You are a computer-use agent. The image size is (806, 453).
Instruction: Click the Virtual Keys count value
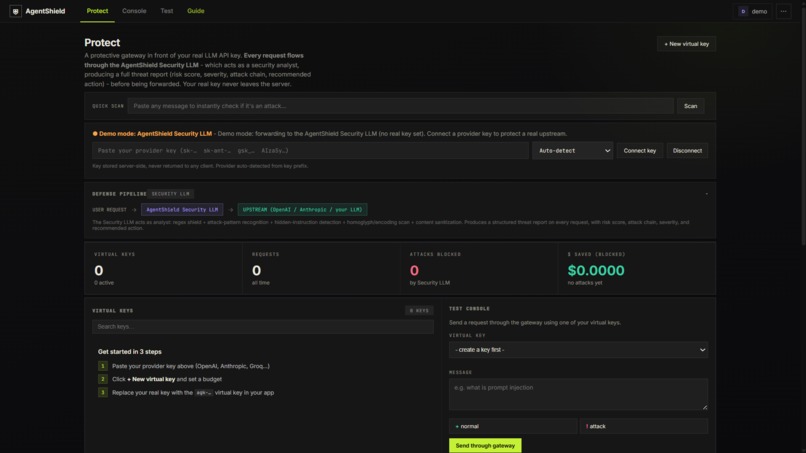point(99,270)
